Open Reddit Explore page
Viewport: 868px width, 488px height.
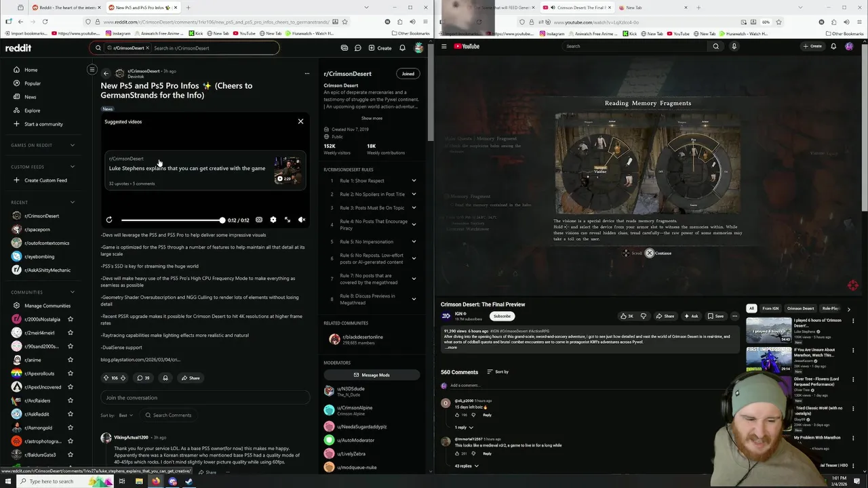[x=33, y=110]
